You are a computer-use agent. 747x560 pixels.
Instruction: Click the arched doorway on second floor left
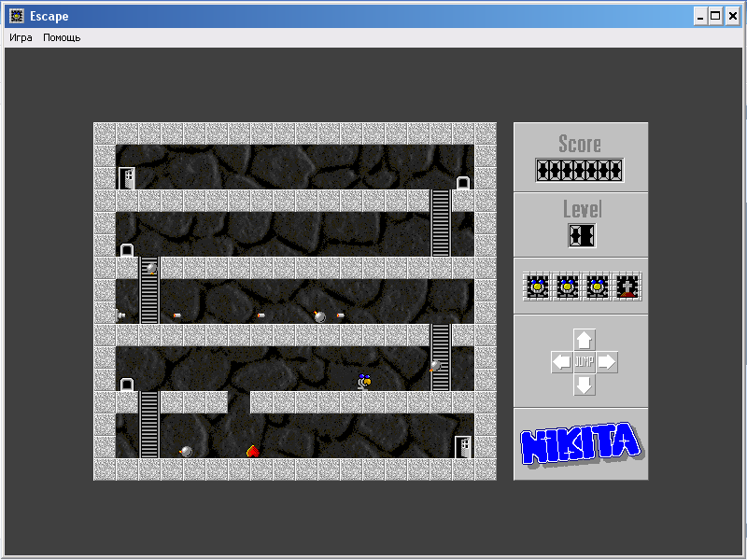[127, 250]
